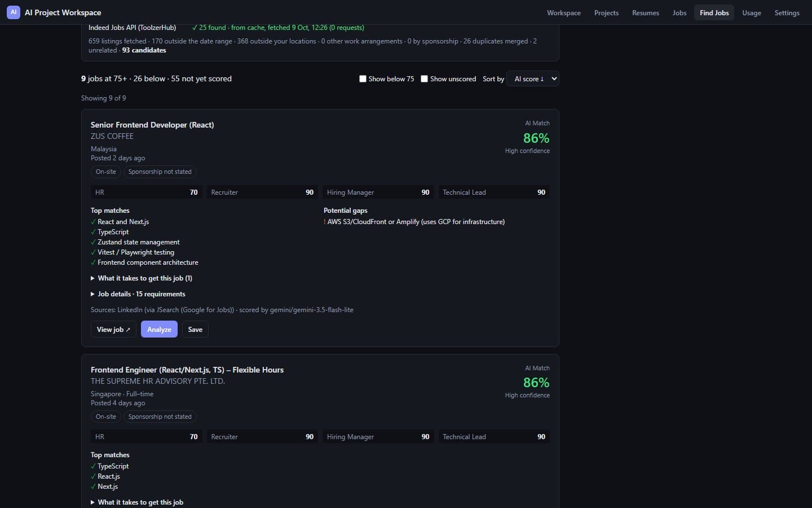Click the Indeed Jobs API (ToolzerHub) source
Screen dimensions: 812x508
(132, 28)
